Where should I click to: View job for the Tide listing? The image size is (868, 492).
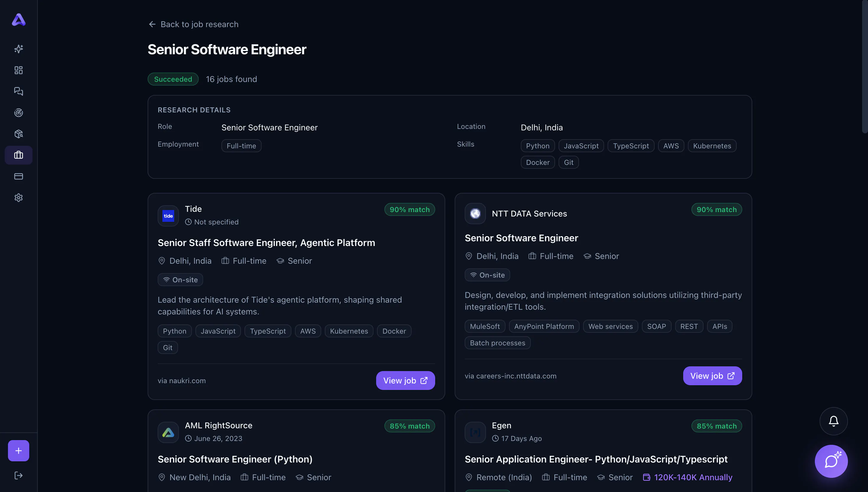405,381
